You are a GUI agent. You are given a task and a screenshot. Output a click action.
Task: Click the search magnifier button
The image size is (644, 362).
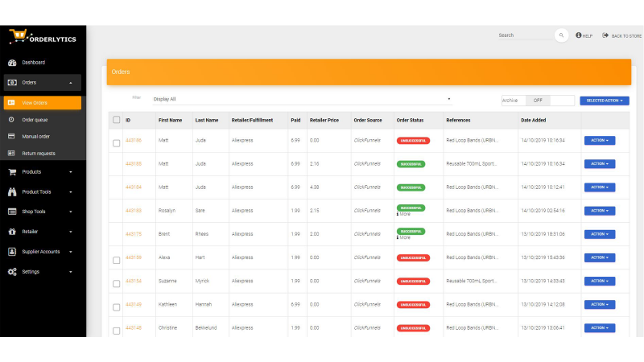click(561, 35)
